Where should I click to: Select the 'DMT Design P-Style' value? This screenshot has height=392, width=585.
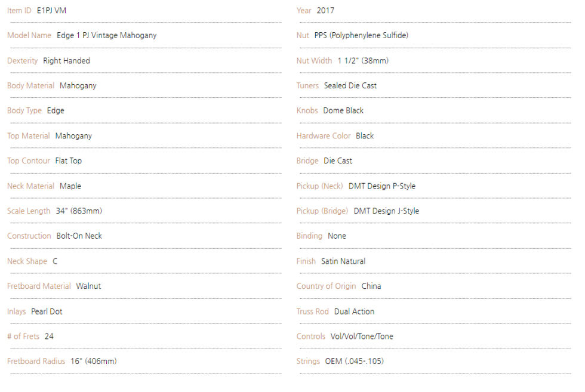(x=382, y=186)
